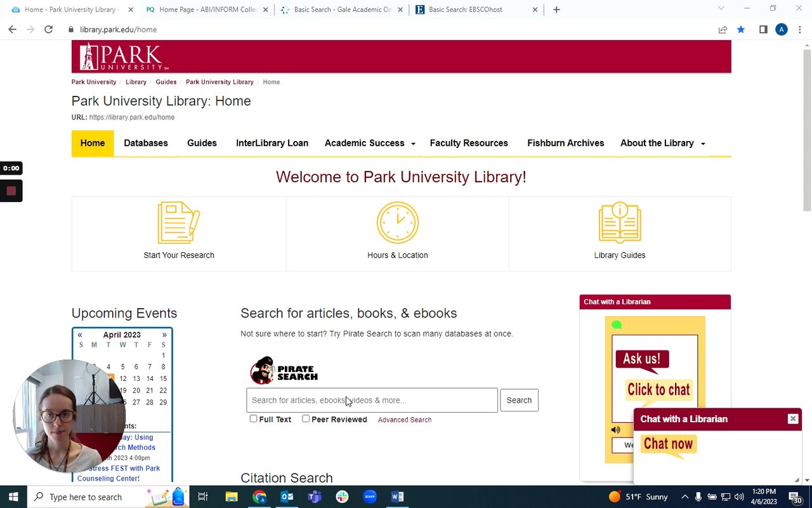This screenshot has height=508, width=812.
Task: Bookmark page using star icon
Action: [x=741, y=29]
